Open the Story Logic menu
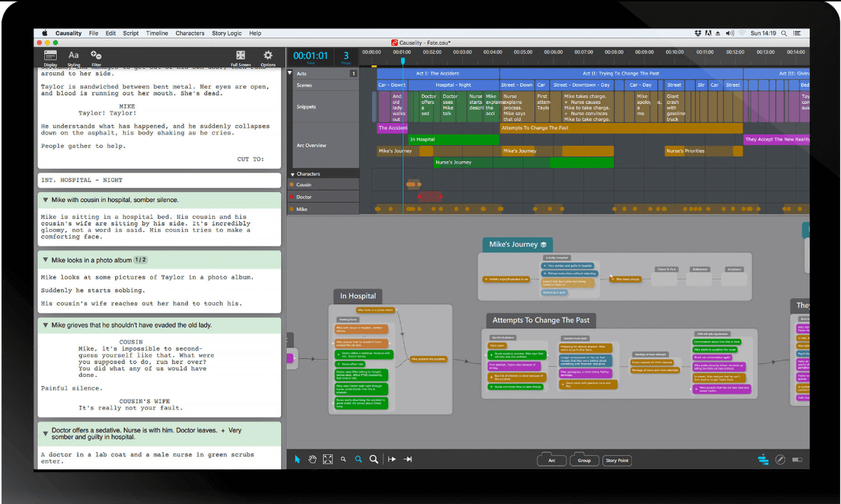The height and width of the screenshot is (504, 841). point(227,33)
